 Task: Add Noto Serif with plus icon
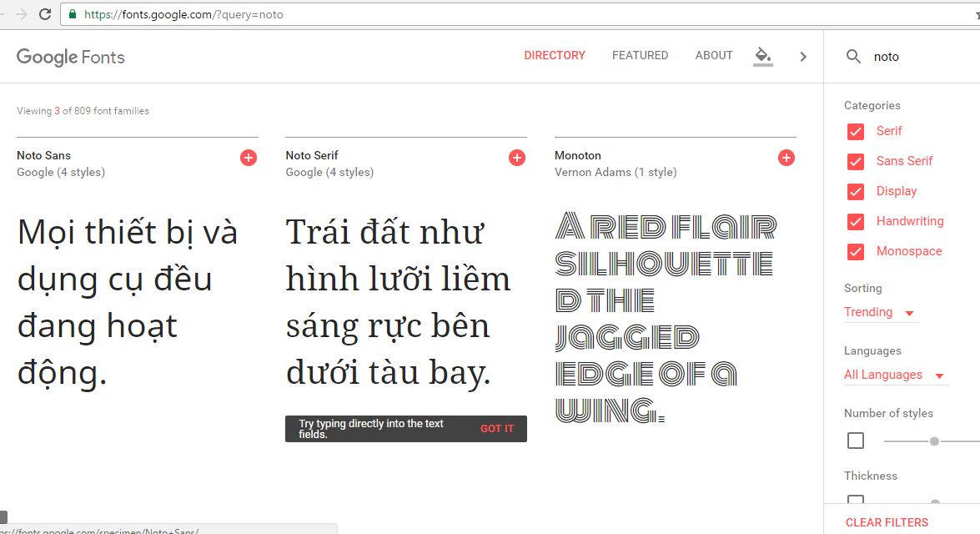point(517,158)
